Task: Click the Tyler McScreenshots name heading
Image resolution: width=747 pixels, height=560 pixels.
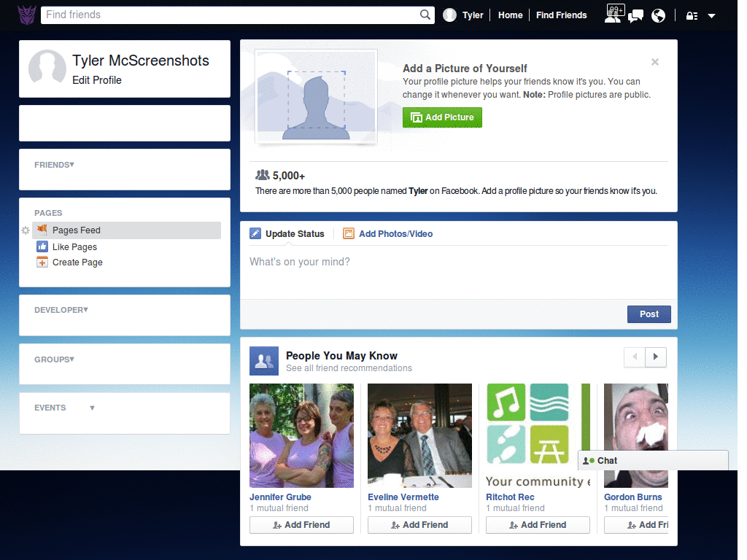Action: tap(141, 61)
